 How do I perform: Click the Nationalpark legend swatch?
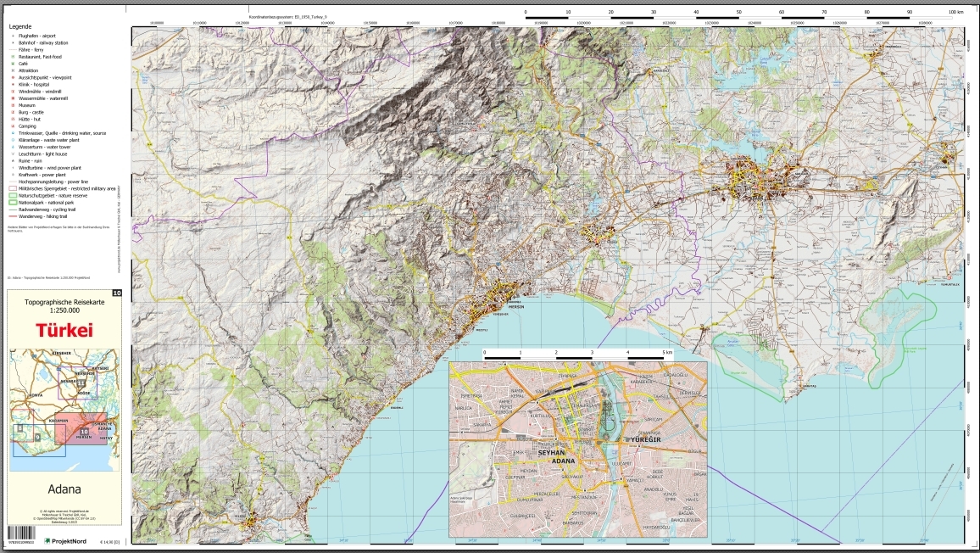[x=12, y=203]
